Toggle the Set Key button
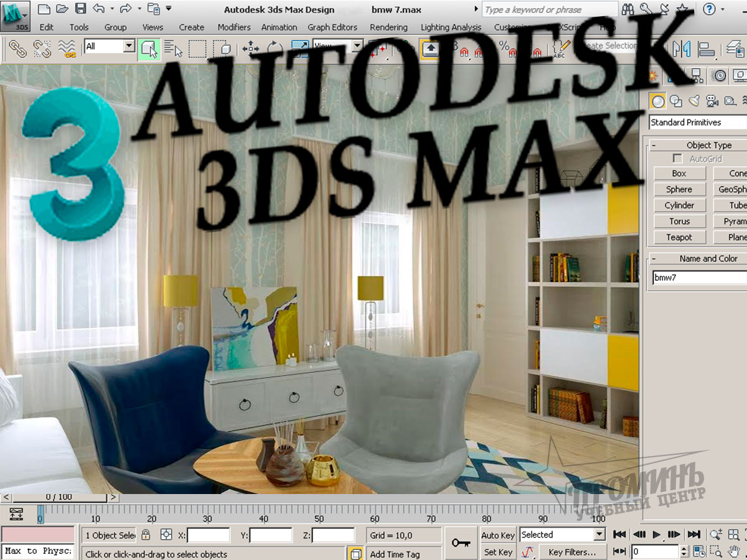The width and height of the screenshot is (747, 560). pos(498,552)
